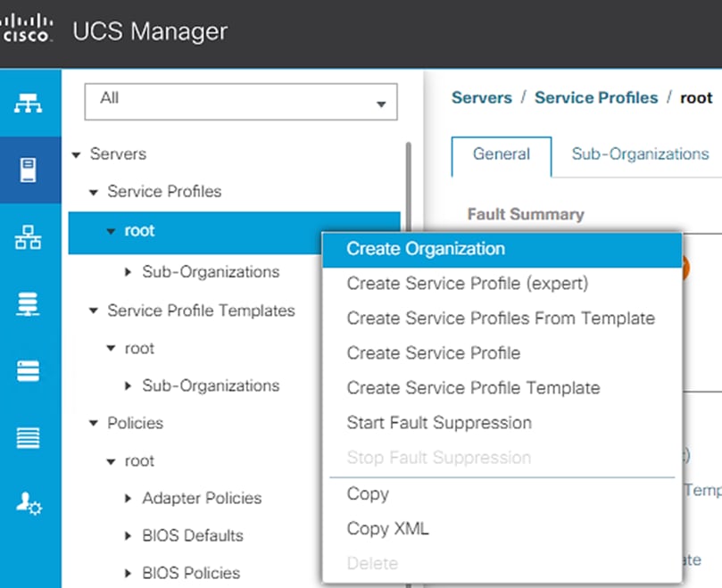Open the SAN navigation icon
This screenshot has width=722, height=588.
(x=29, y=305)
